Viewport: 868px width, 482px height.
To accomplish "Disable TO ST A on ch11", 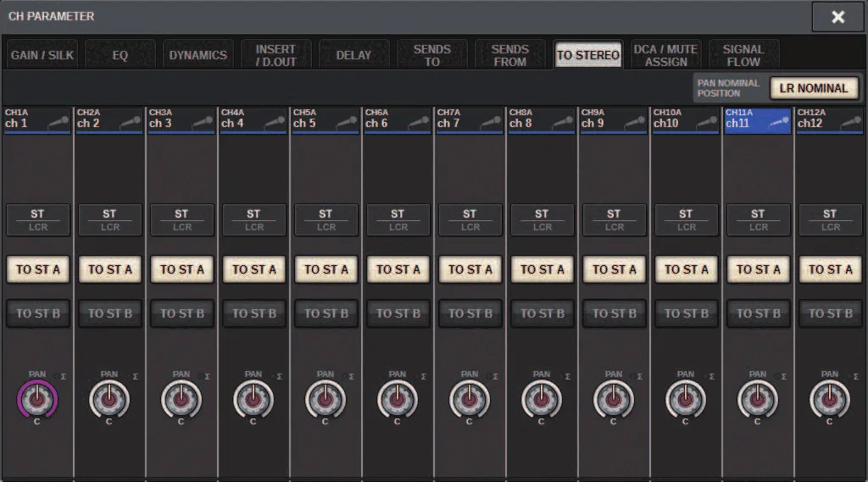I will 758,269.
